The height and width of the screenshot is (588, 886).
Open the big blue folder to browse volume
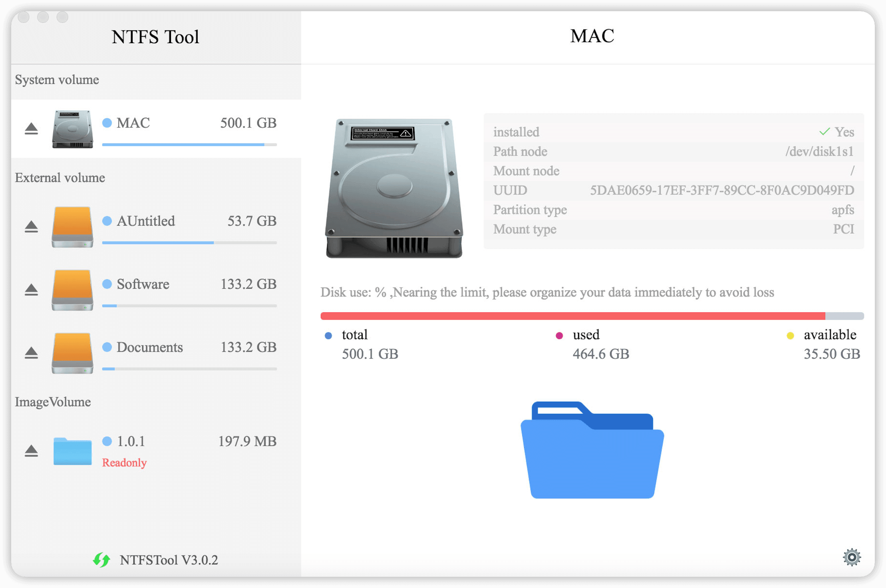592,450
